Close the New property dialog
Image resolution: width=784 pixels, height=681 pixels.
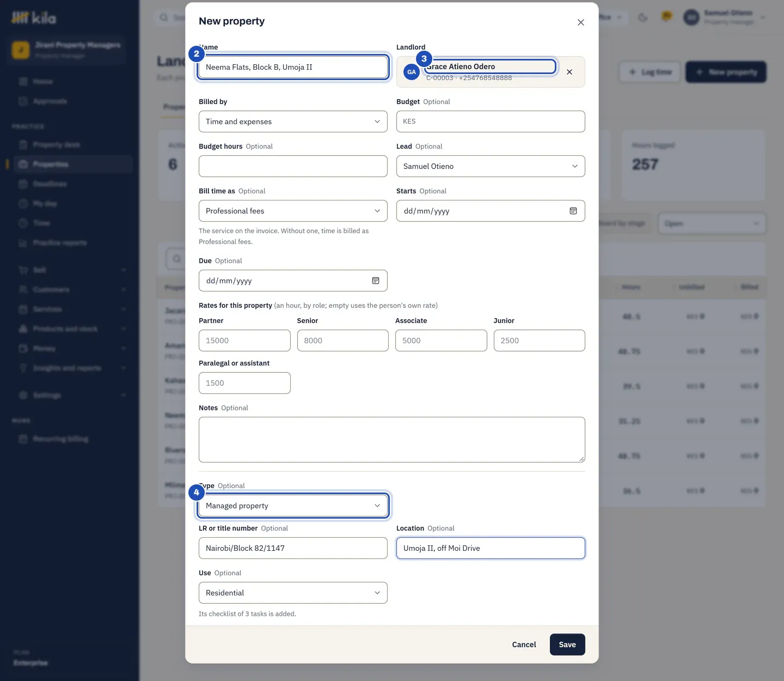(581, 22)
